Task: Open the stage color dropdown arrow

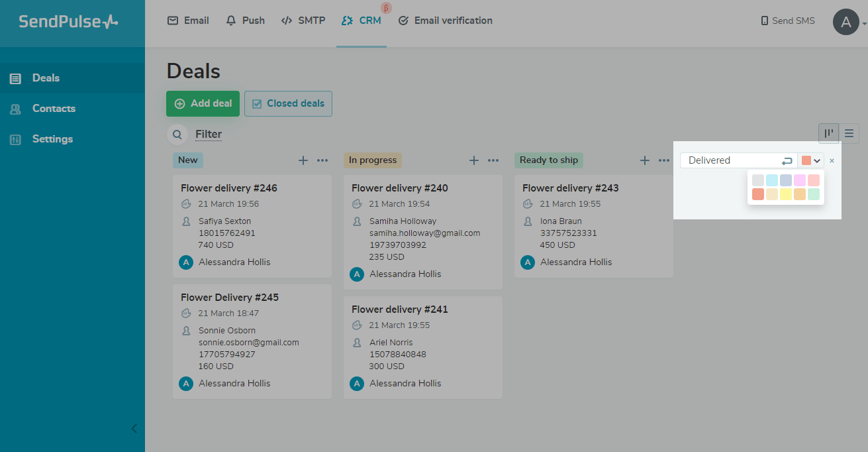Action: point(817,160)
